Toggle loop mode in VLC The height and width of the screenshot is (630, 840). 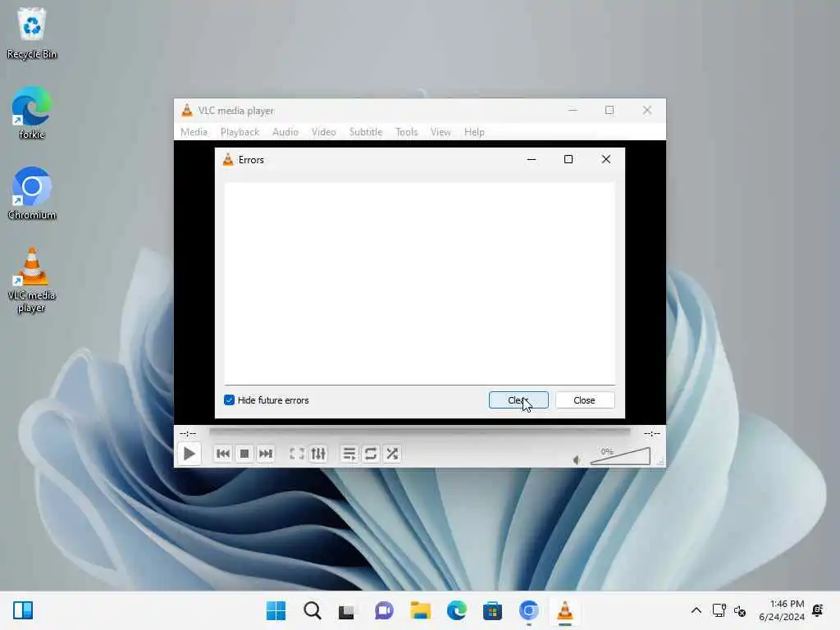pos(370,454)
